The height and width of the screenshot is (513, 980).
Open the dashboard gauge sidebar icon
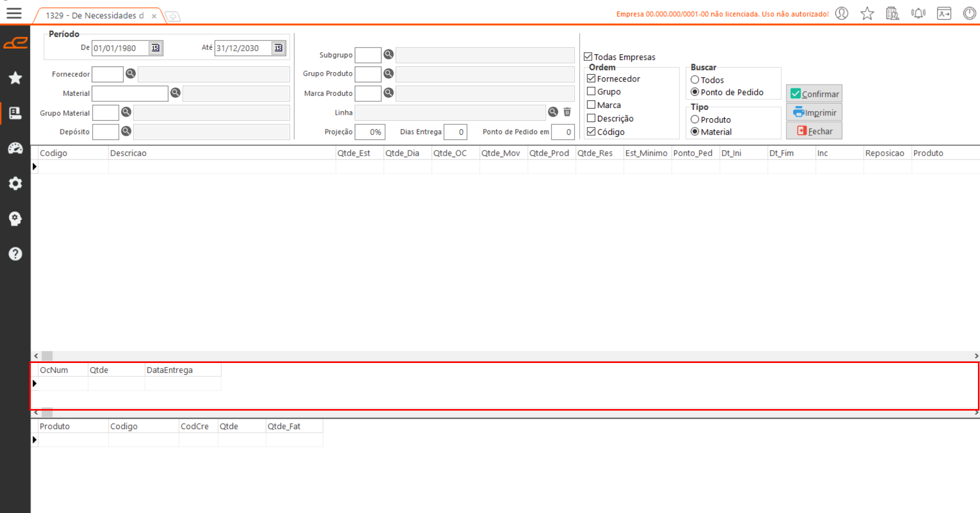pos(15,148)
